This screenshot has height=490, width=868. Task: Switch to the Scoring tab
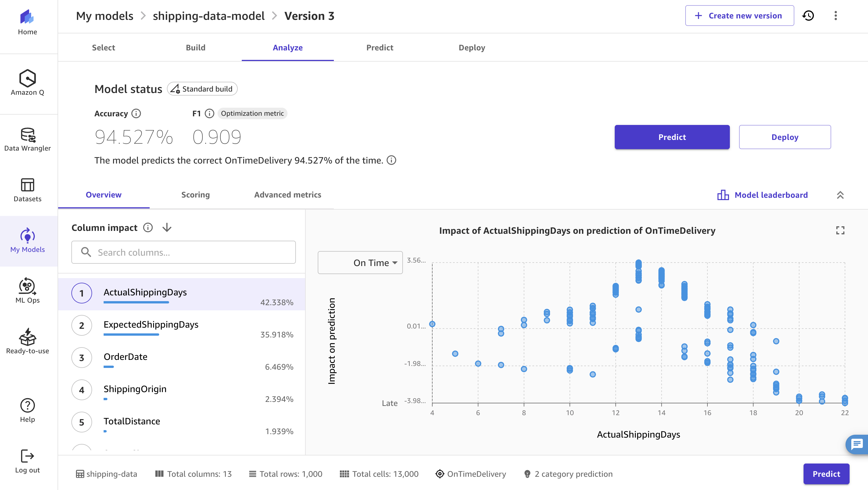point(195,195)
